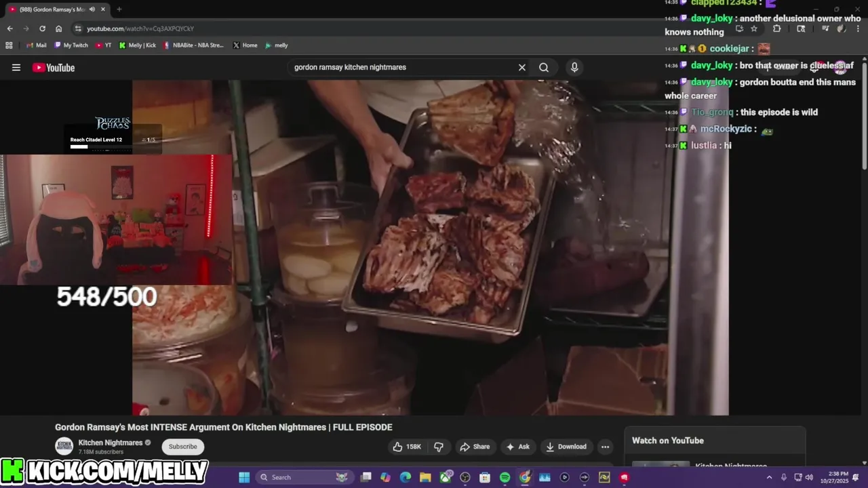Open Spotify from the taskbar
The width and height of the screenshot is (868, 488).
(505, 477)
